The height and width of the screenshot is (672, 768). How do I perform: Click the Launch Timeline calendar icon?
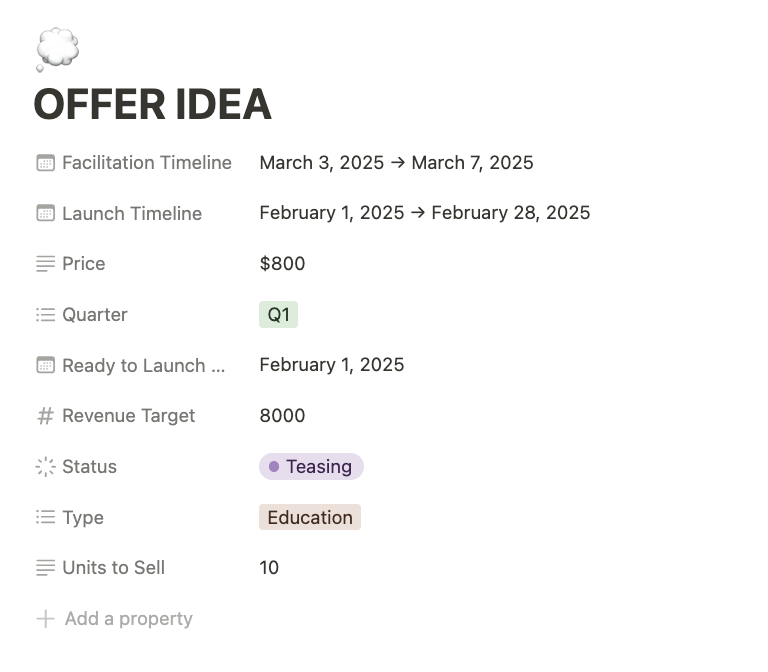46,213
